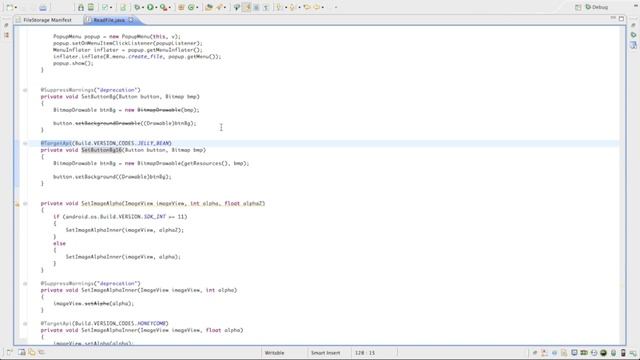
Task: Collapse the SetImageAlphaInner float alpha fold marker
Action: (x=25, y=324)
